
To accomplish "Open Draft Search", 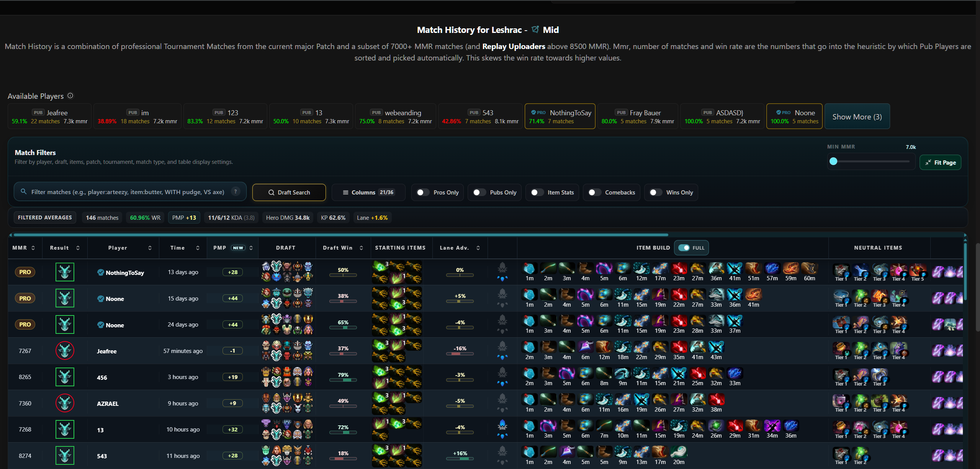I will pyautogui.click(x=289, y=192).
